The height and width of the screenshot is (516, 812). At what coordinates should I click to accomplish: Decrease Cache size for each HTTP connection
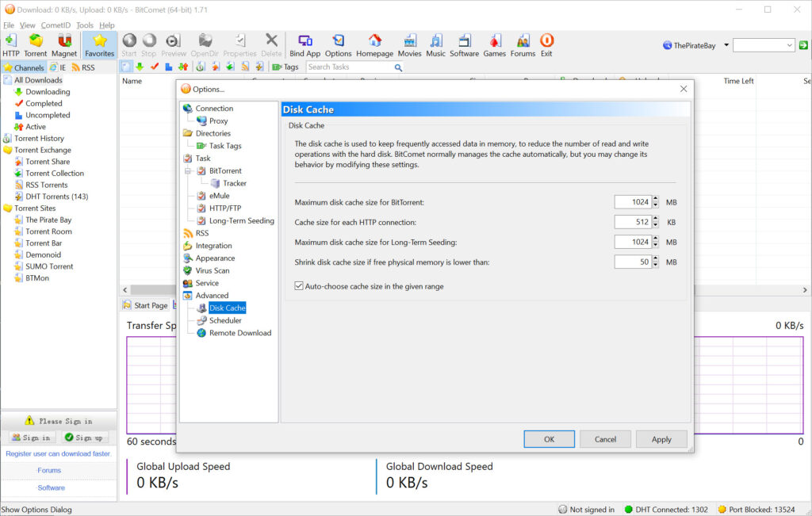click(656, 225)
